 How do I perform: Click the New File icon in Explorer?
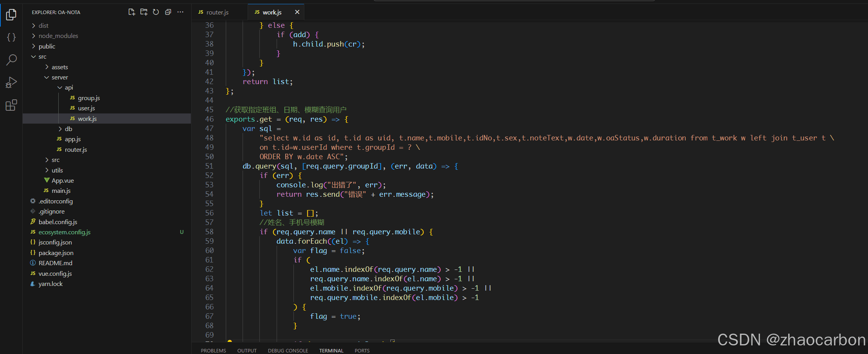click(131, 12)
